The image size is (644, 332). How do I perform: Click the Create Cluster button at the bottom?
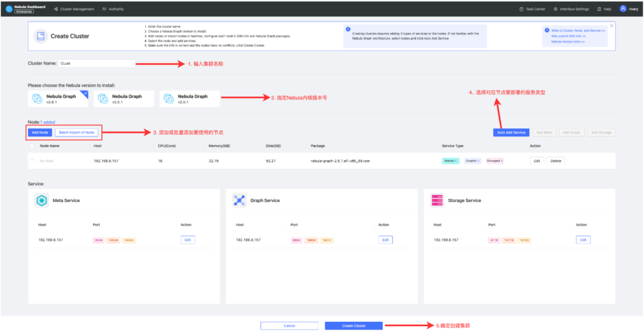[x=354, y=325]
